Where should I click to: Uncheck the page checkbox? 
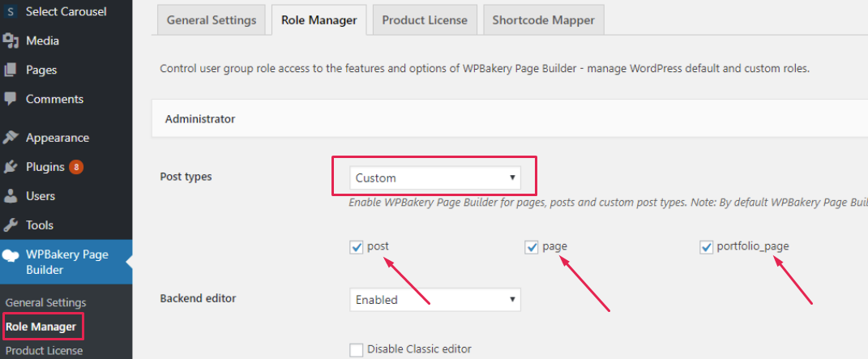(x=532, y=247)
